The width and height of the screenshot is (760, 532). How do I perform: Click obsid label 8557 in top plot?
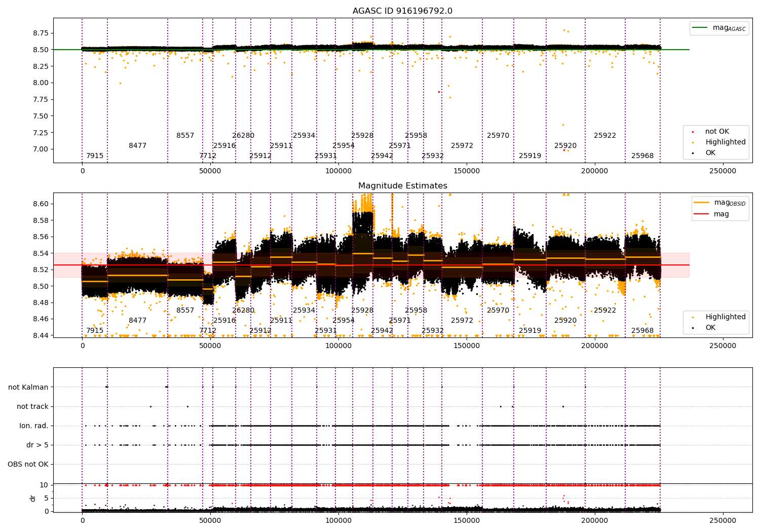185,136
